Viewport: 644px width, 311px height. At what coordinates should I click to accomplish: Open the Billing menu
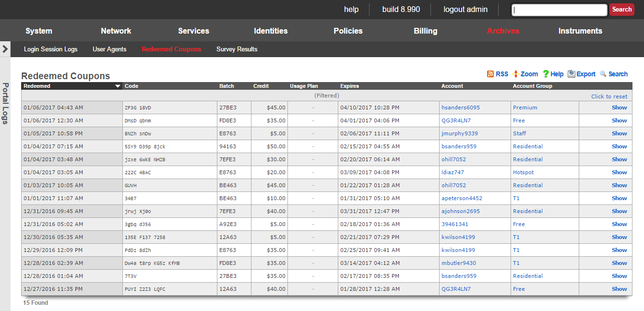pyautogui.click(x=426, y=31)
